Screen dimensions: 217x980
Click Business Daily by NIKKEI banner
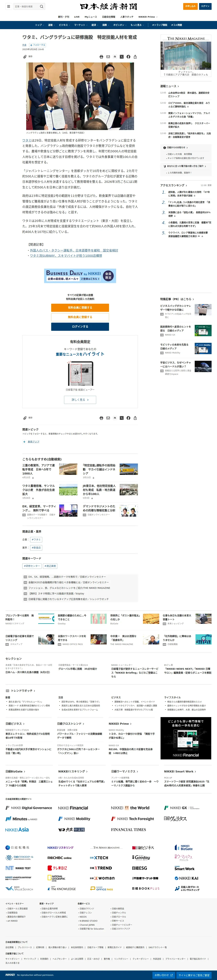(x=80, y=276)
